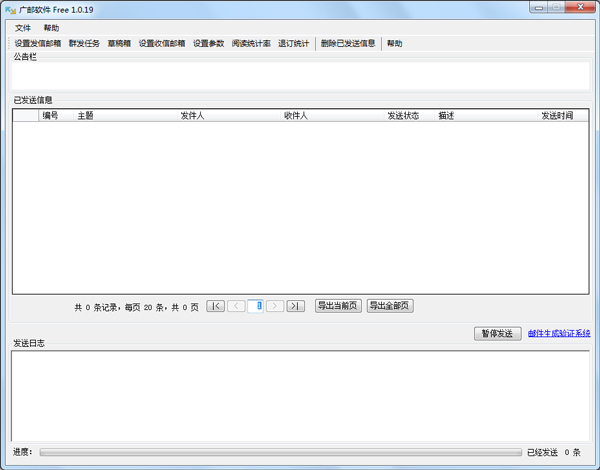Sort by 收件人 column header
This screenshot has width=600, height=470.
[332, 116]
